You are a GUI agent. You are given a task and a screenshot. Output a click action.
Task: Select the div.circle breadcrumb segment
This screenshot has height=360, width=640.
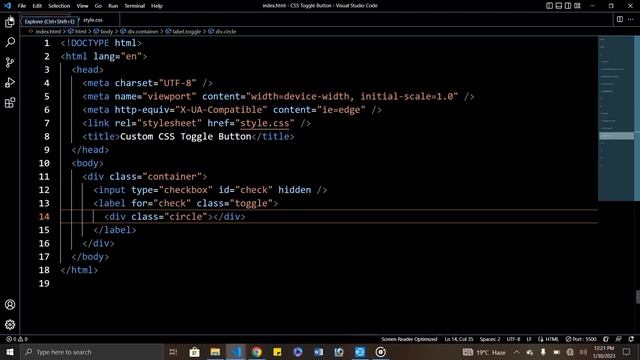[222, 31]
